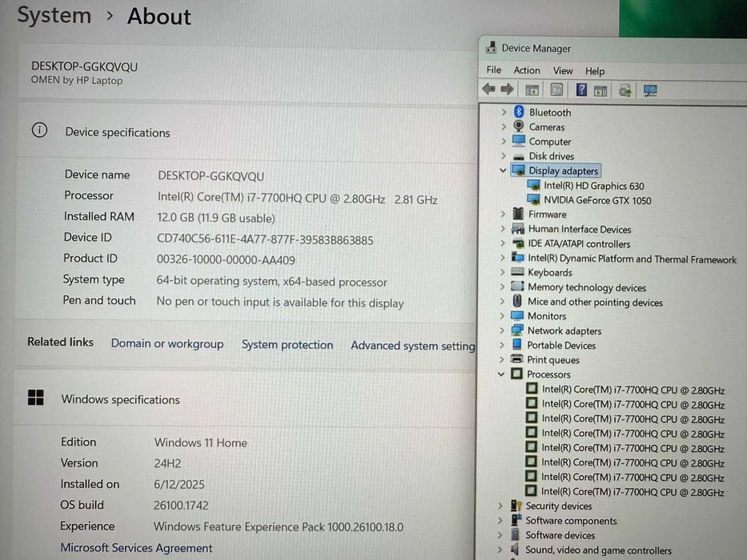Click the Device Manager title bar icon
Viewport: 747px width, 560px height.
(491, 47)
